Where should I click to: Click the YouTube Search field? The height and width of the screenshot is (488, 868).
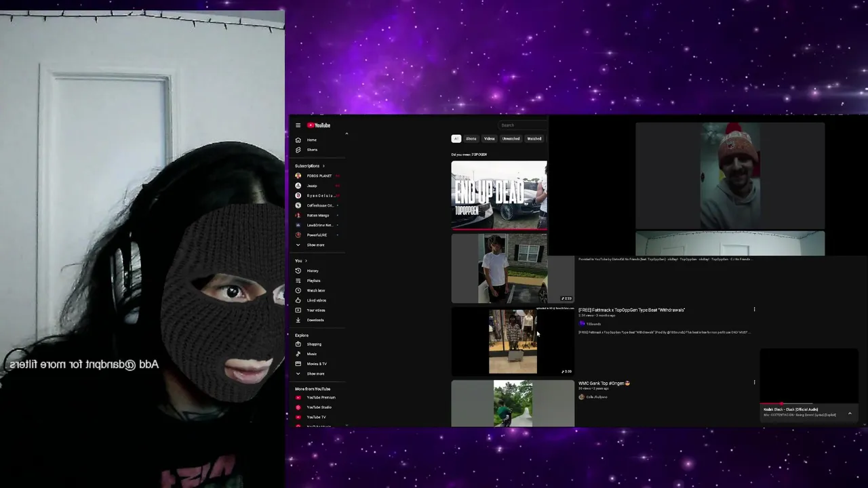click(523, 125)
